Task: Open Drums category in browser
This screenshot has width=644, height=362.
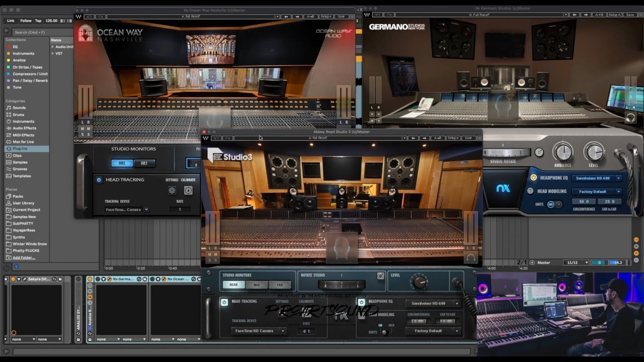Action: pyautogui.click(x=19, y=115)
